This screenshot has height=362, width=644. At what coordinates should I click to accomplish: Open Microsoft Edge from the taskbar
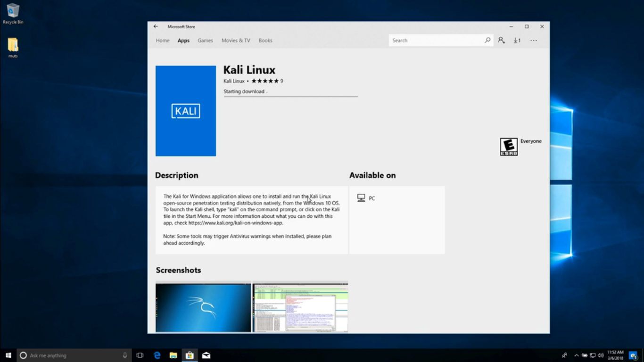[x=157, y=355]
